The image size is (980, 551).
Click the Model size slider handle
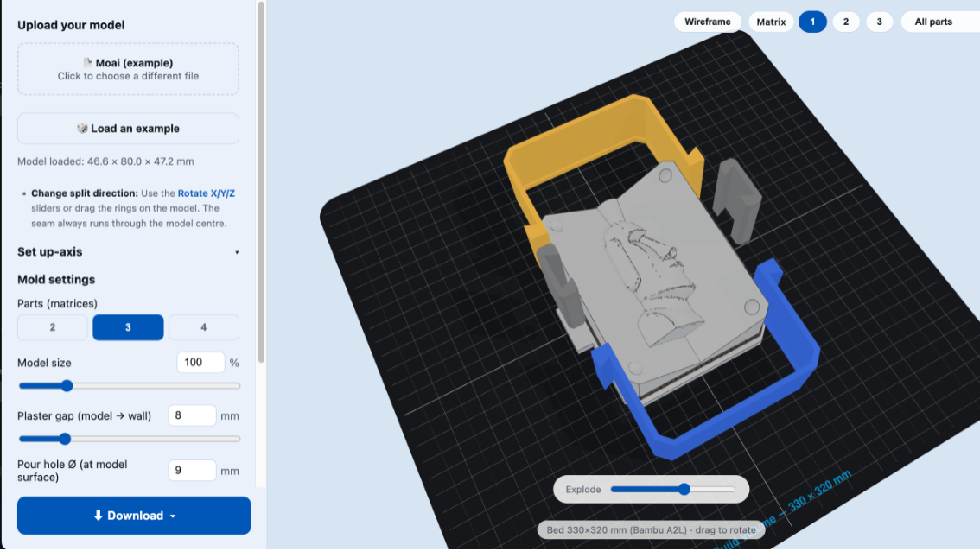click(67, 385)
